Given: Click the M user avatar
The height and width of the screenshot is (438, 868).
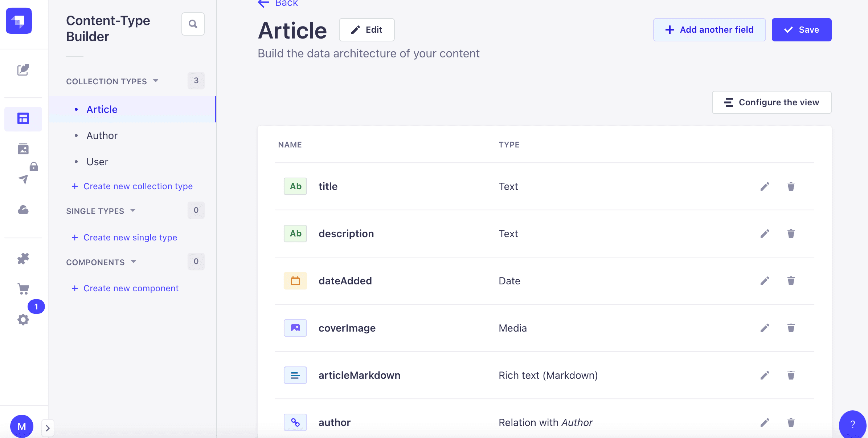Looking at the screenshot, I should pyautogui.click(x=22, y=426).
